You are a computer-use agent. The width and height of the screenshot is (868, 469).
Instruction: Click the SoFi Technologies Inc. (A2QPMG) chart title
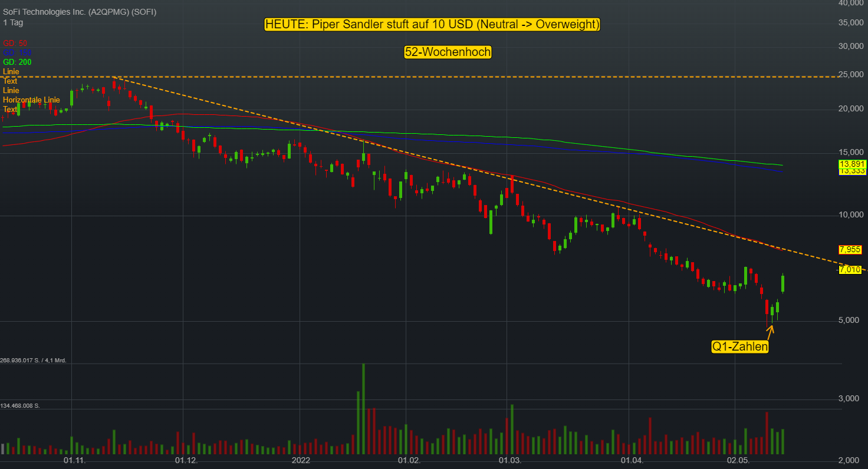tap(80, 12)
